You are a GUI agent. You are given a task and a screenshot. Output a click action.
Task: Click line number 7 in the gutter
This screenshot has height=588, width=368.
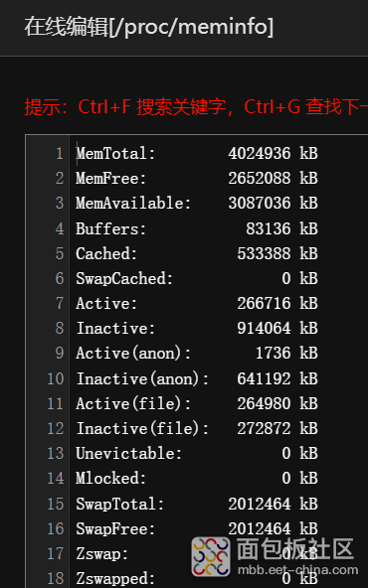pos(60,303)
